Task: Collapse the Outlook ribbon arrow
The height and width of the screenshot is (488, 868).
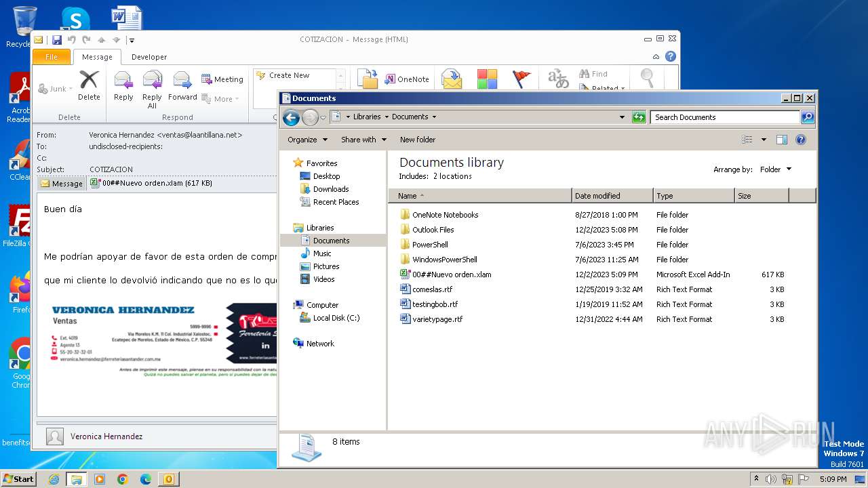Action: 656,57
